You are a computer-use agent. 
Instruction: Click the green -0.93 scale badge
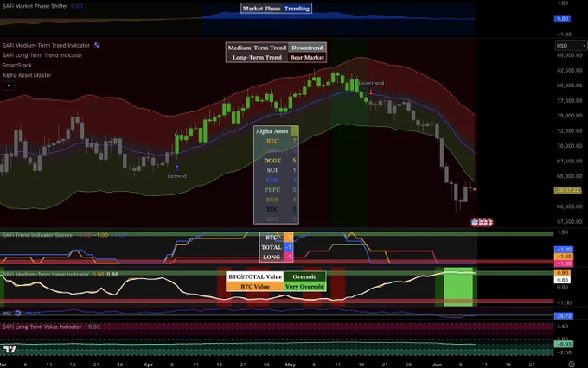coord(564,344)
